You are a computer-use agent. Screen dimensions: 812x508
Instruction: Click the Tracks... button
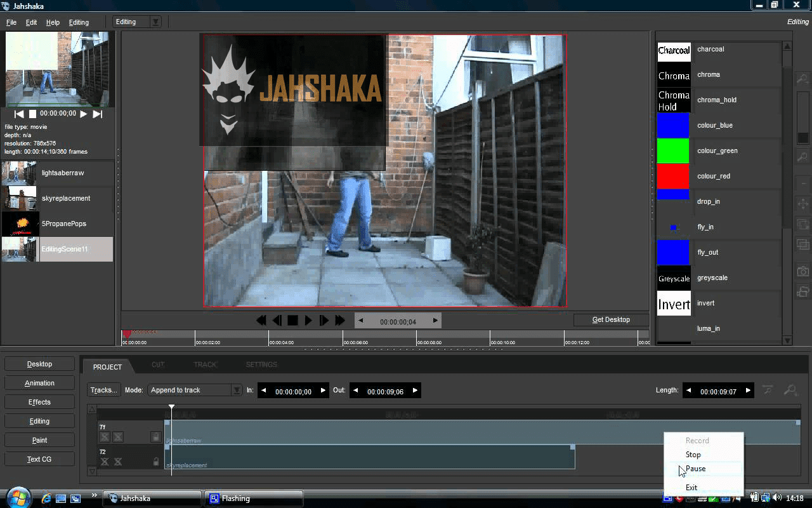103,390
